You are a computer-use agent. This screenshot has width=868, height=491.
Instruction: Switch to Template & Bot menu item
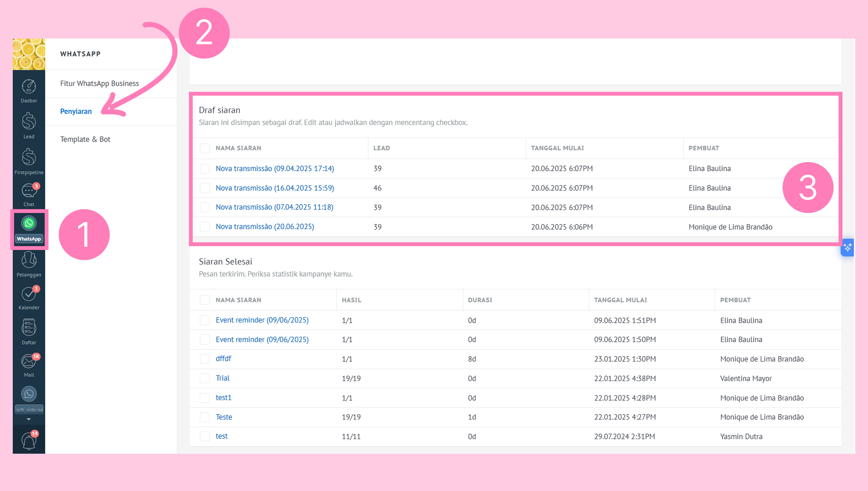pos(85,139)
